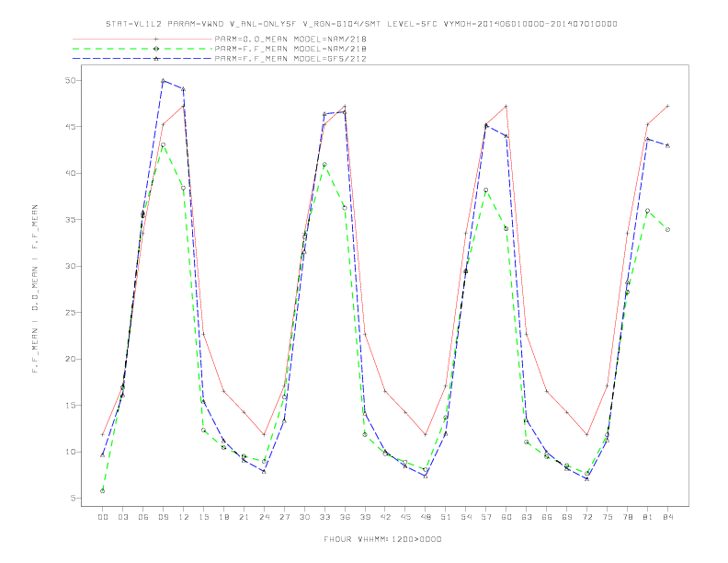This screenshot has width=728, height=563.
Task: Click x-axis tick label 06
Action: pyautogui.click(x=143, y=517)
